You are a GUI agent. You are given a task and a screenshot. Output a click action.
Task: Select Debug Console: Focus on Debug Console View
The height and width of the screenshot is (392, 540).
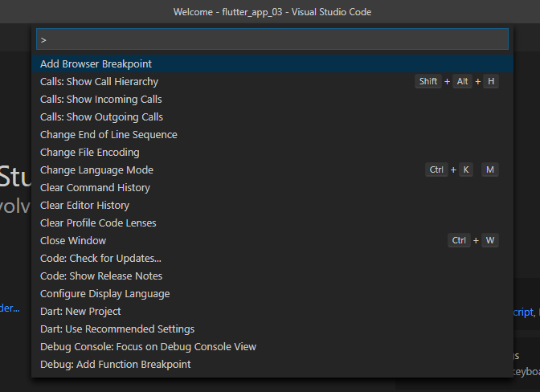point(272,346)
